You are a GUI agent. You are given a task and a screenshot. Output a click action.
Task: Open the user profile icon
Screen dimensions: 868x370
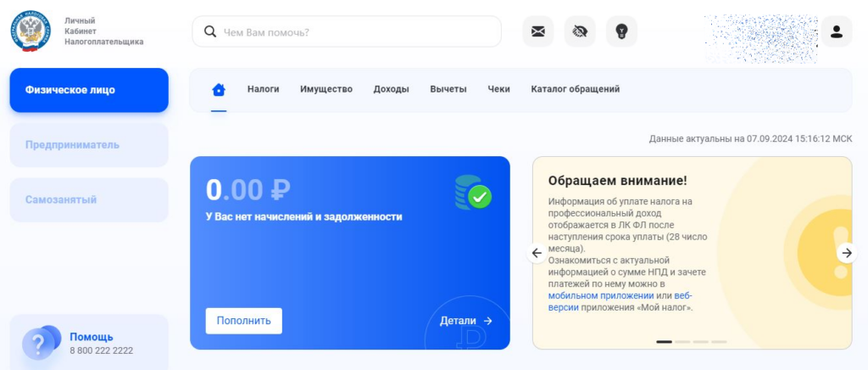point(837,31)
